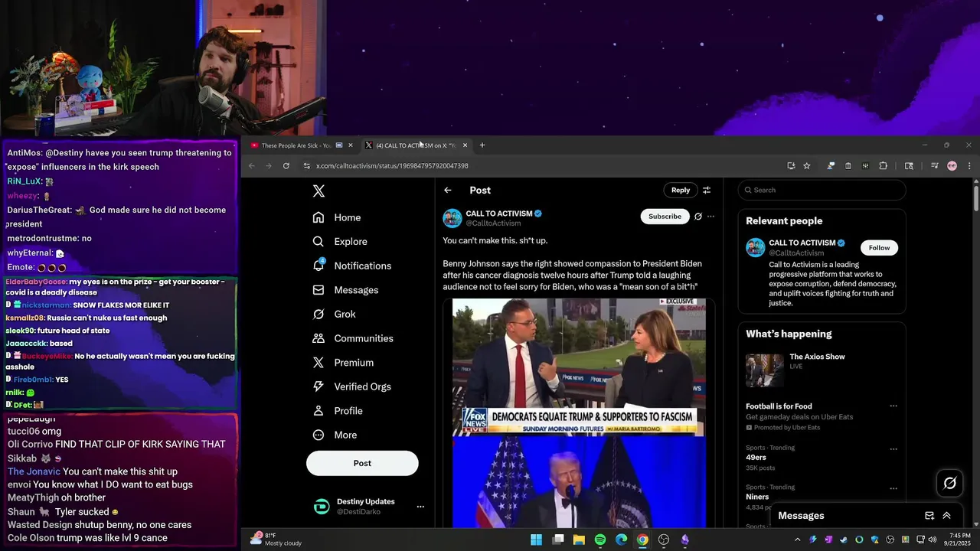Open the weather widget showing 81°F
980x551 pixels.
pos(276,540)
